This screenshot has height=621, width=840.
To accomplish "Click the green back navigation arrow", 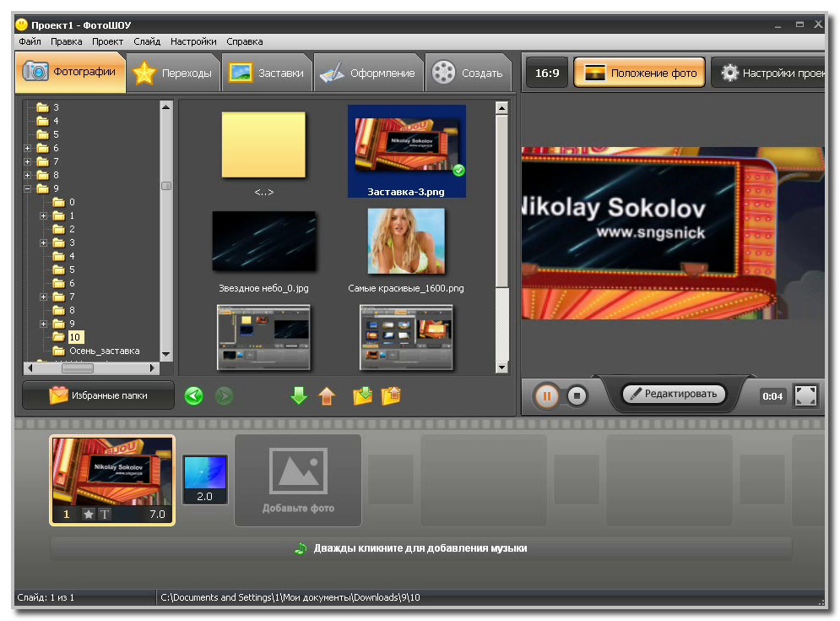I will [x=194, y=395].
